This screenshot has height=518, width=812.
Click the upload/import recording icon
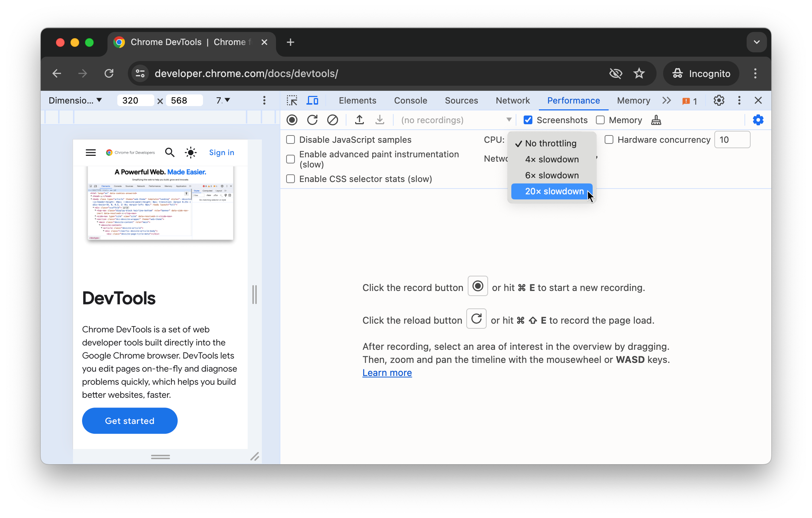pos(358,120)
